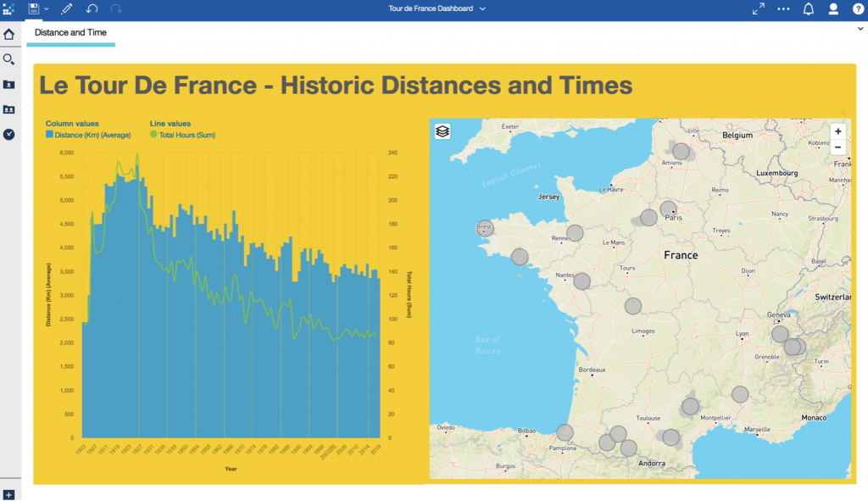Click the green Total Hours legend dot
868x501 pixels.
pos(153,135)
